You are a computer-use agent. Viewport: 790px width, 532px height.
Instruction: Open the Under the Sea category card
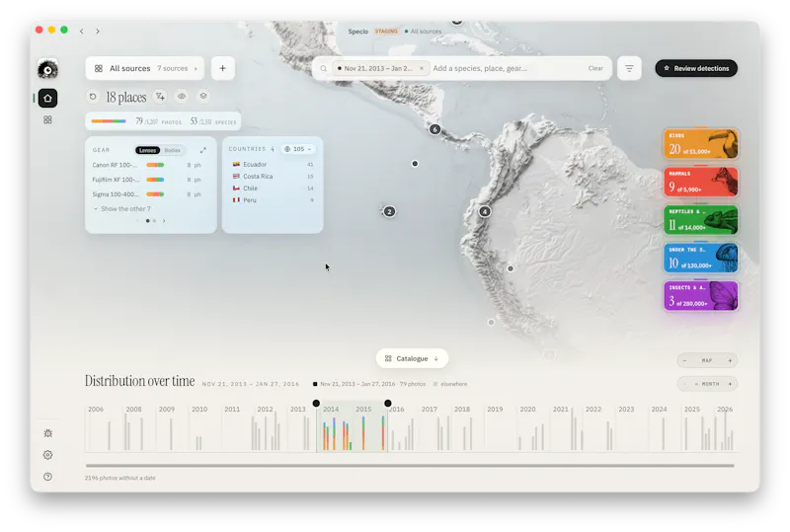click(701, 258)
